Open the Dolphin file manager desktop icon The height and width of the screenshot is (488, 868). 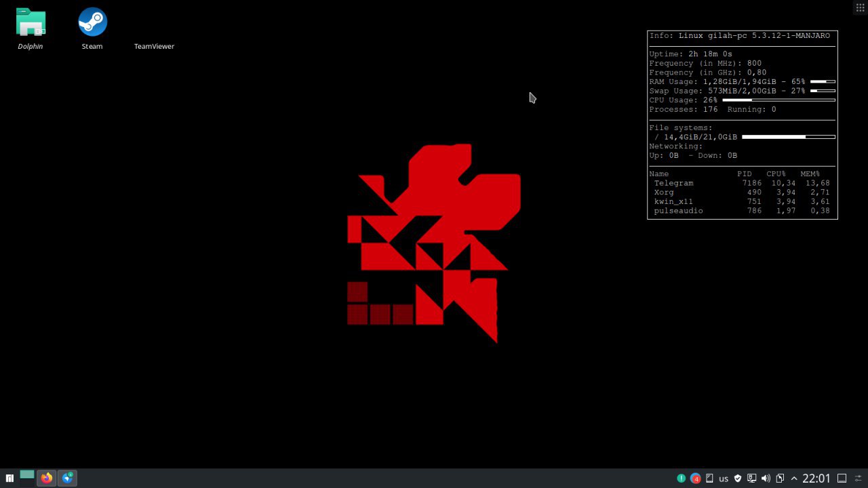click(31, 28)
